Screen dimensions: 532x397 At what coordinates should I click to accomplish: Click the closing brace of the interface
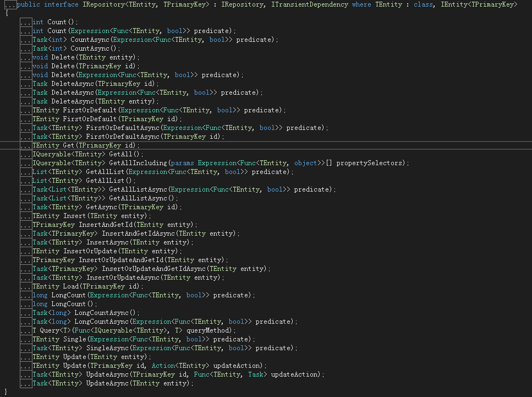6,392
